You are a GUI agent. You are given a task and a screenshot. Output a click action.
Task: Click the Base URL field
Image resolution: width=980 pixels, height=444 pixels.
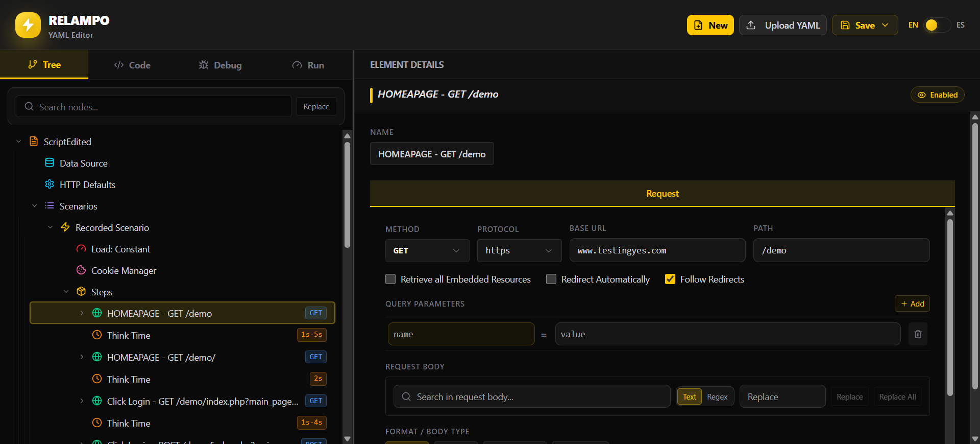point(657,250)
